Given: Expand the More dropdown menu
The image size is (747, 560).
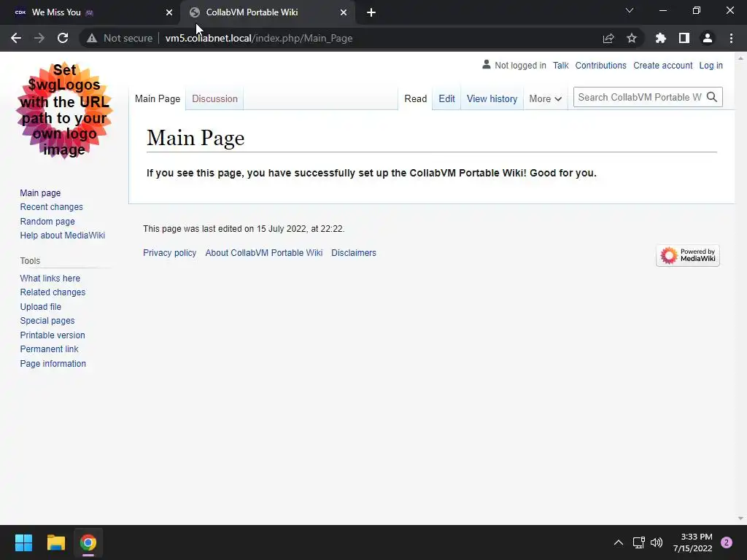Looking at the screenshot, I should coord(546,98).
